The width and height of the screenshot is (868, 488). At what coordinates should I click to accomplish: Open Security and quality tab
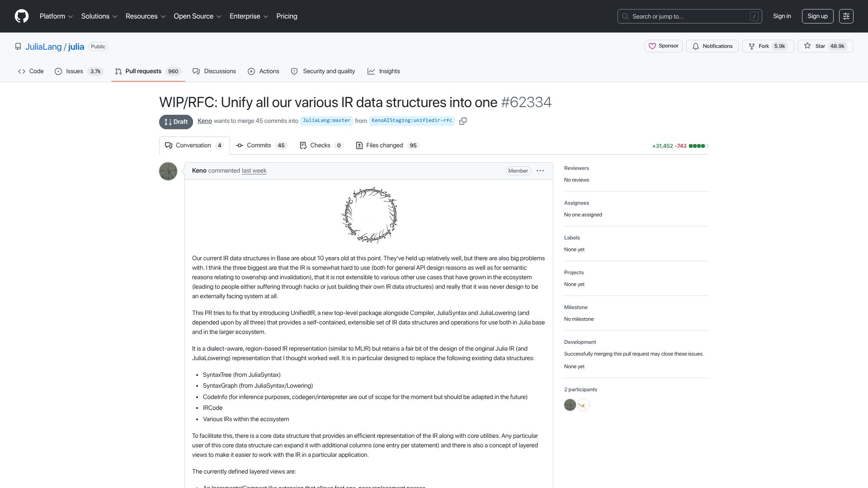click(323, 71)
